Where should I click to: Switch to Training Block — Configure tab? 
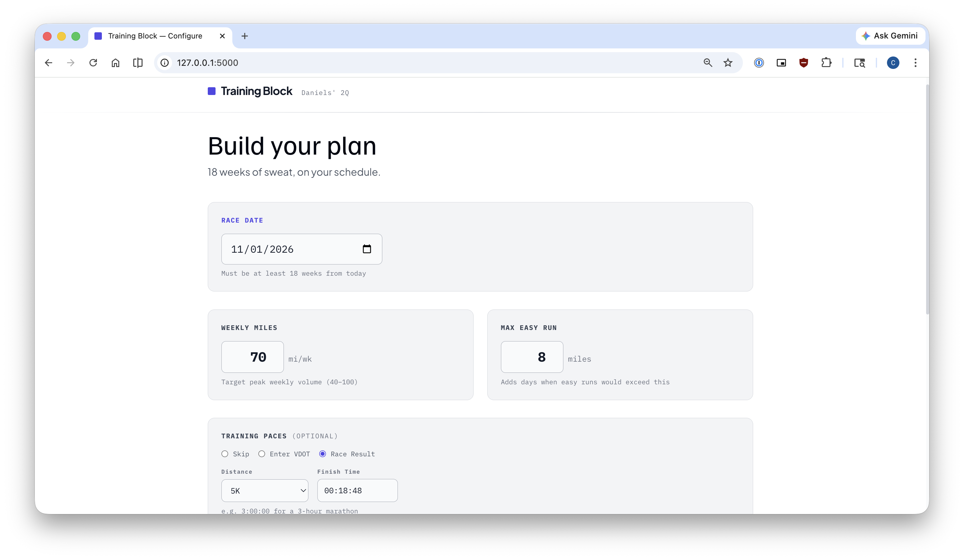155,36
